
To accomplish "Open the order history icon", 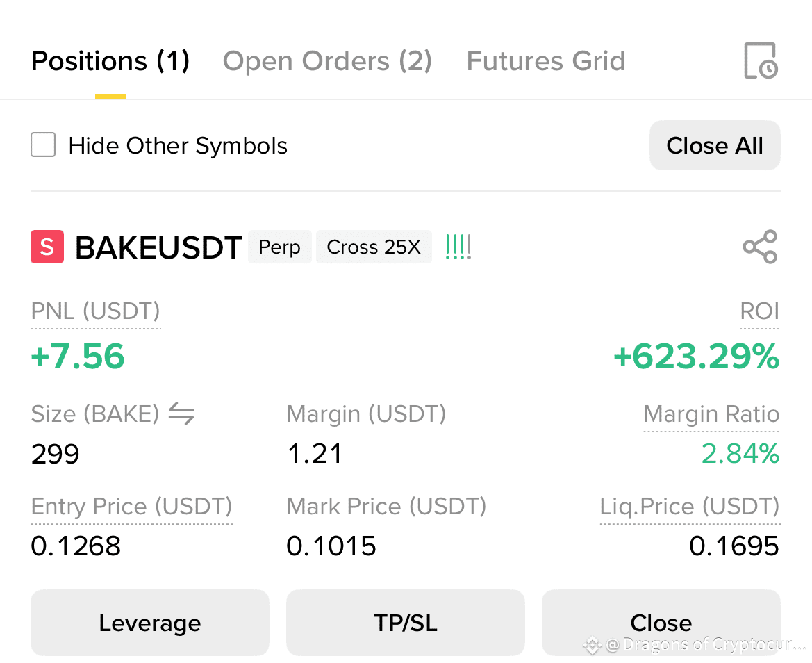I will tap(761, 60).
